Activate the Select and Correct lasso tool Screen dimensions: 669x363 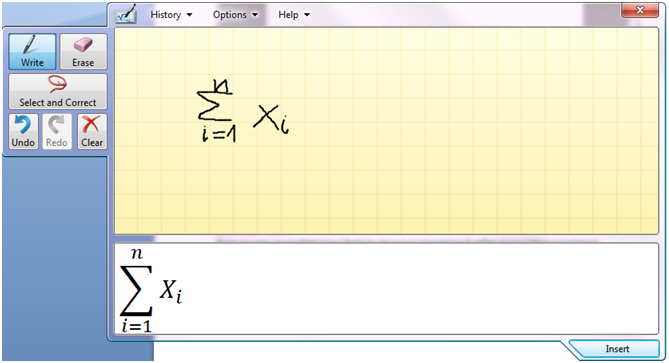58,91
